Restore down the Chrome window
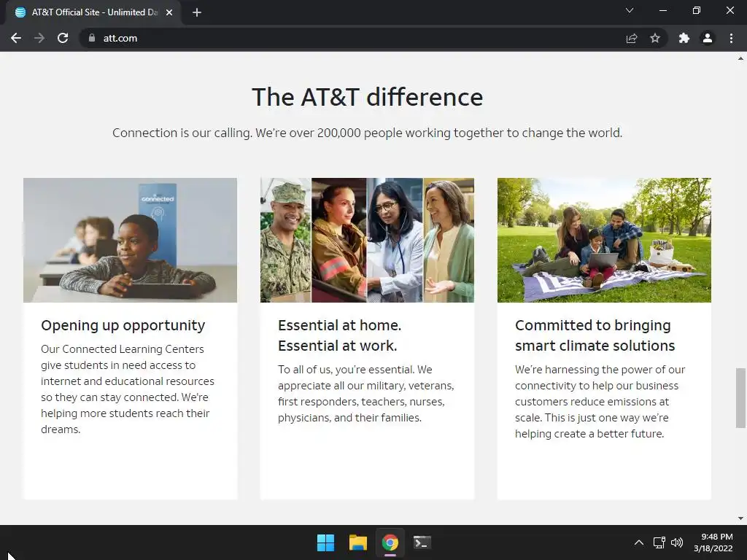 point(697,10)
